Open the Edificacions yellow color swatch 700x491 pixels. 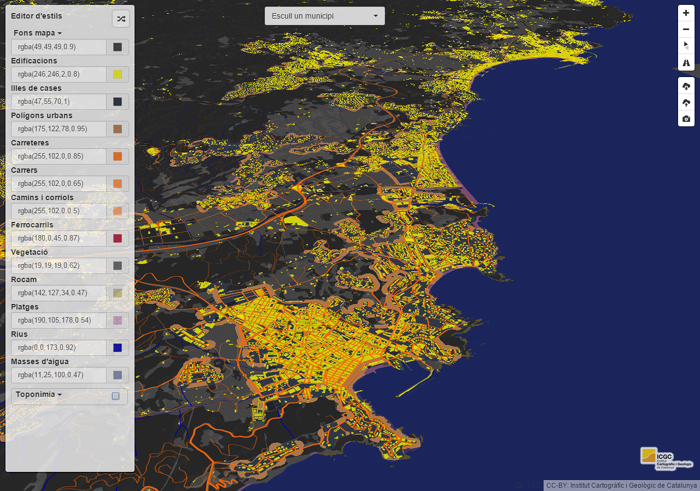[118, 74]
